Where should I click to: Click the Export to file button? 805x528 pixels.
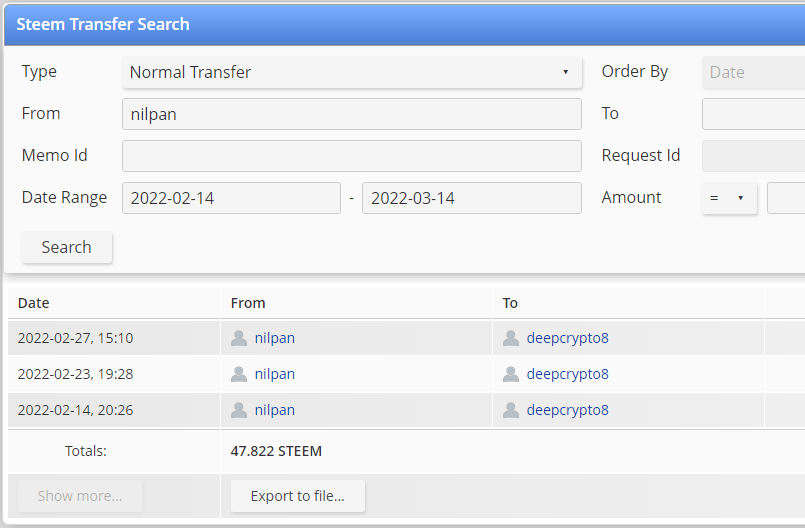pyautogui.click(x=298, y=496)
